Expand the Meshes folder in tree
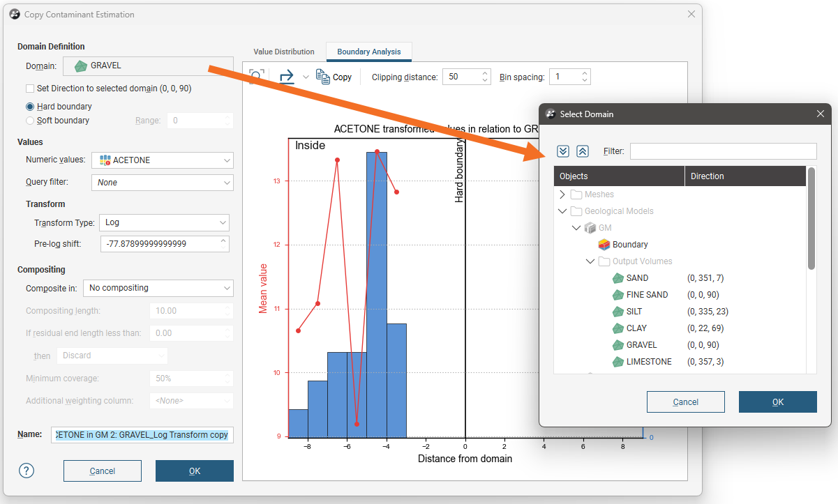The height and width of the screenshot is (504, 838). pos(562,194)
